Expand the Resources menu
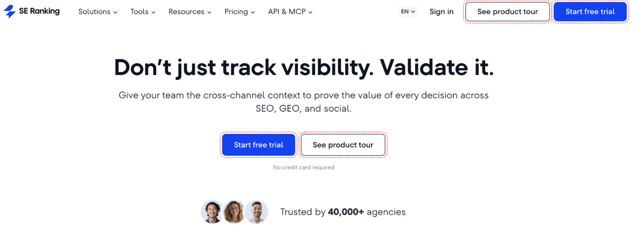The image size is (644, 237). coord(190,12)
